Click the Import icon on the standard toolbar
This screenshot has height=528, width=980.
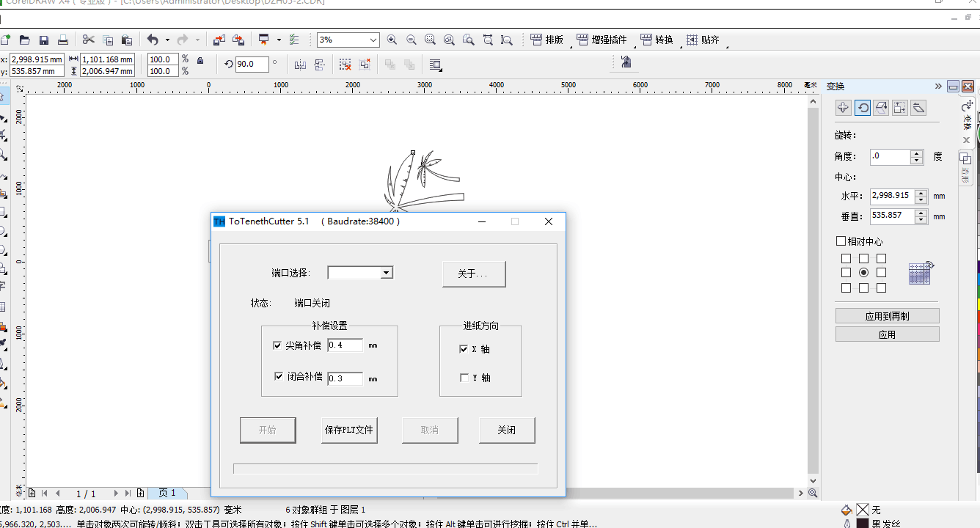[x=218, y=40]
